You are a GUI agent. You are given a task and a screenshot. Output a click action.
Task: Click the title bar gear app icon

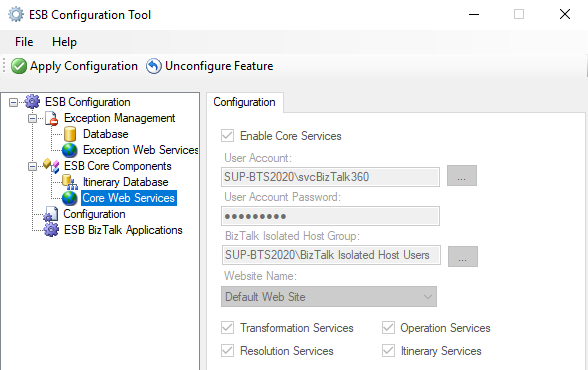point(16,15)
